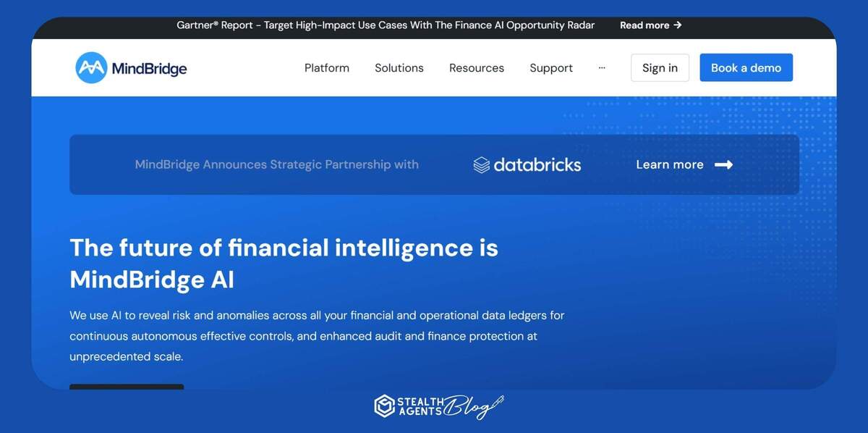This screenshot has height=433, width=868.
Task: Click the Sign in button
Action: [x=660, y=68]
